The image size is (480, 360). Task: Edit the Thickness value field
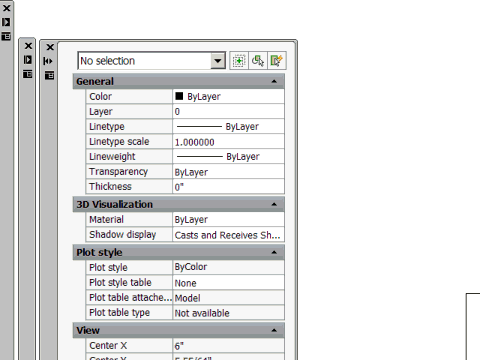[x=229, y=187]
